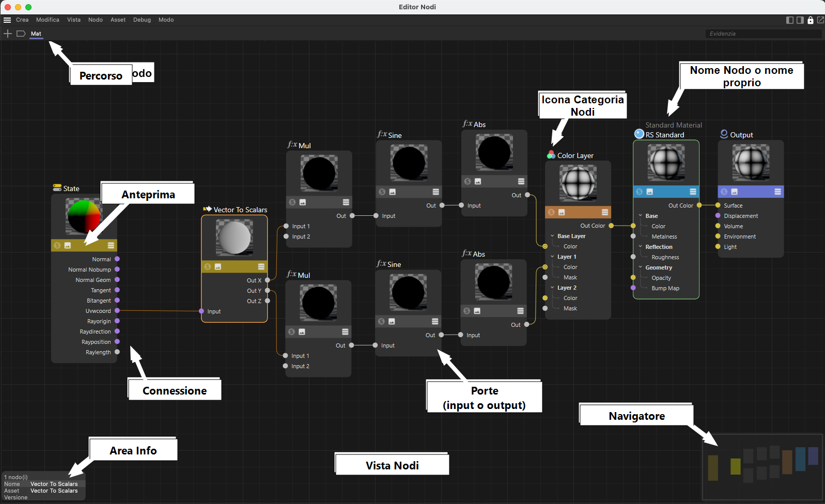Open the Color Layer node options menu icon
This screenshot has width=825, height=504.
coord(605,212)
